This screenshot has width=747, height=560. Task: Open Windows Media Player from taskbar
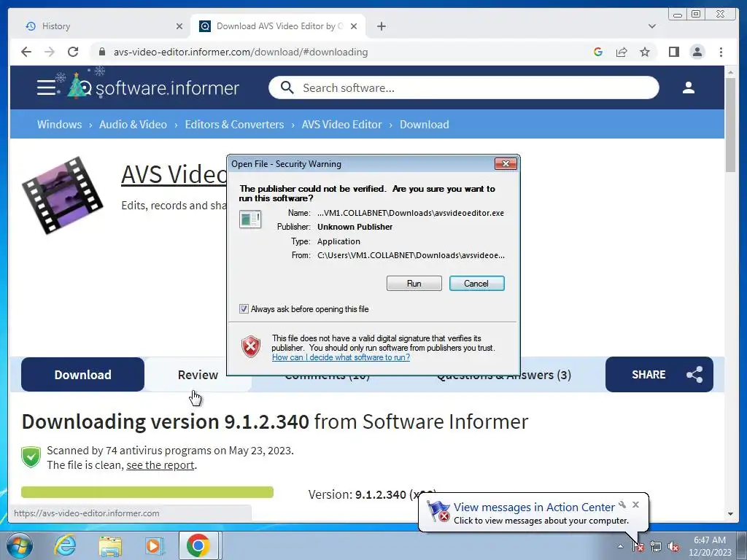154,545
